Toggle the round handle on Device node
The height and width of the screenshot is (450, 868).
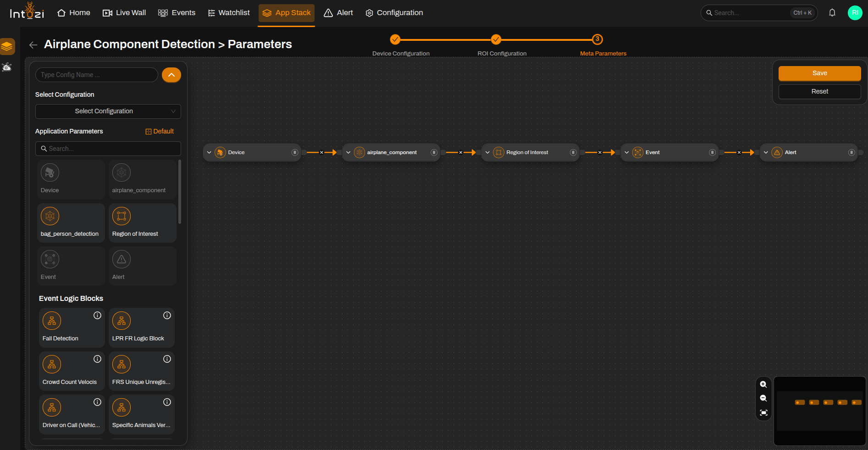tap(295, 152)
